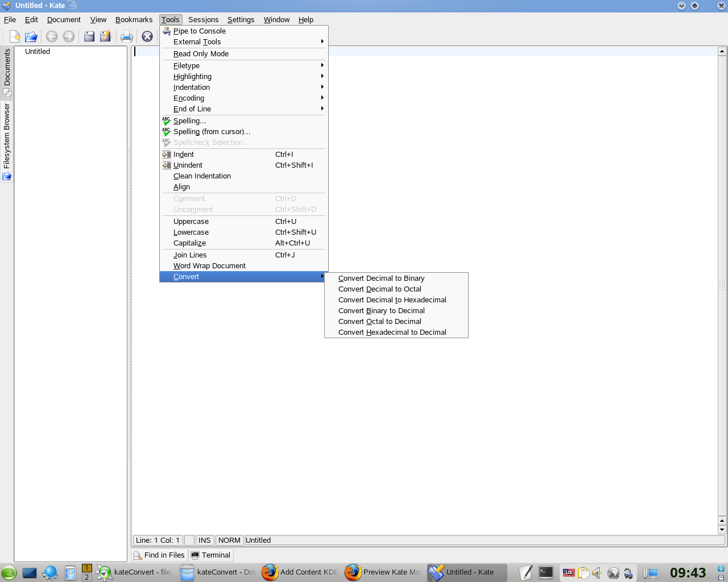Open a file using the folder toolbar icon
This screenshot has width=728, height=582.
click(31, 36)
